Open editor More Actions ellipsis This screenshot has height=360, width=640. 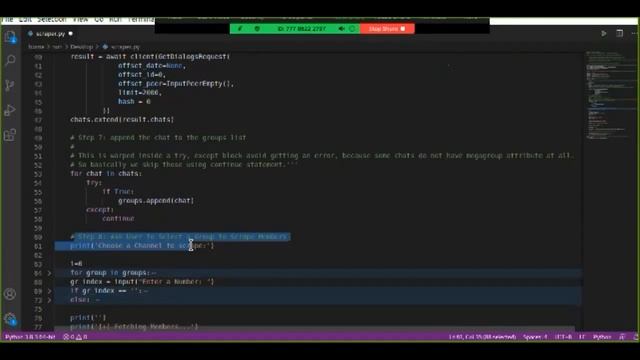pyautogui.click(x=634, y=33)
